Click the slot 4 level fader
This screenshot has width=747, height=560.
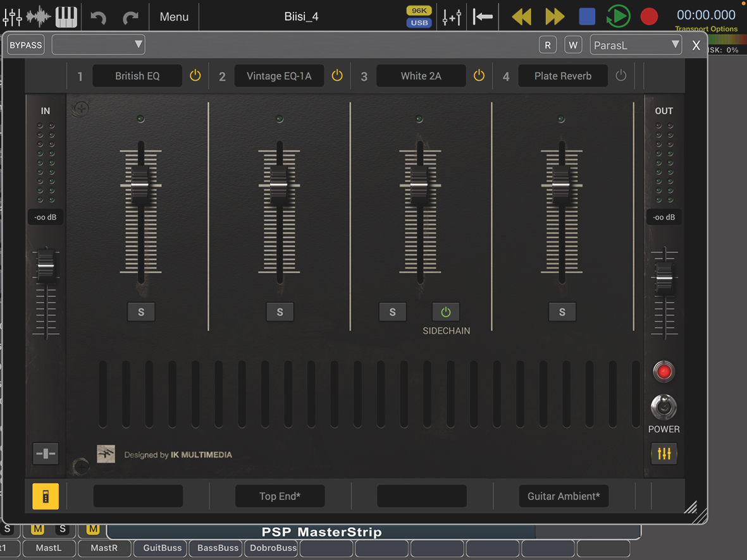click(x=561, y=185)
